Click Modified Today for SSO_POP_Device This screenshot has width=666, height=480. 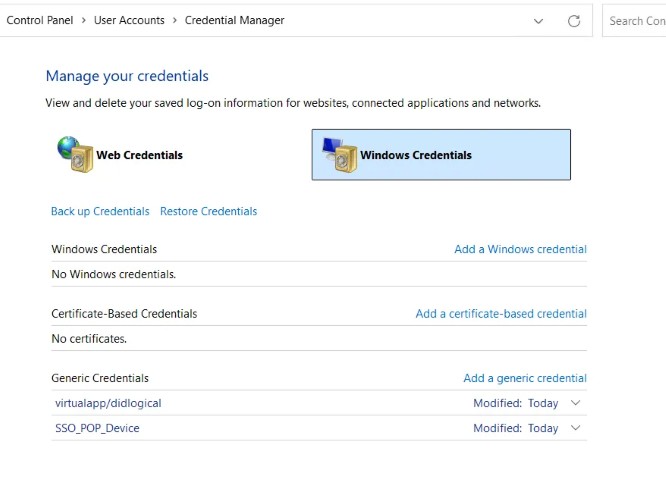click(516, 428)
